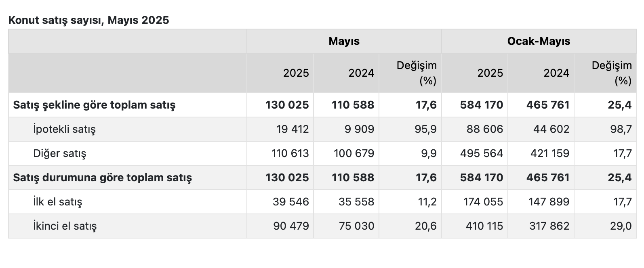Click the 'Mayıs' column group header
The image size is (644, 268).
tap(344, 41)
